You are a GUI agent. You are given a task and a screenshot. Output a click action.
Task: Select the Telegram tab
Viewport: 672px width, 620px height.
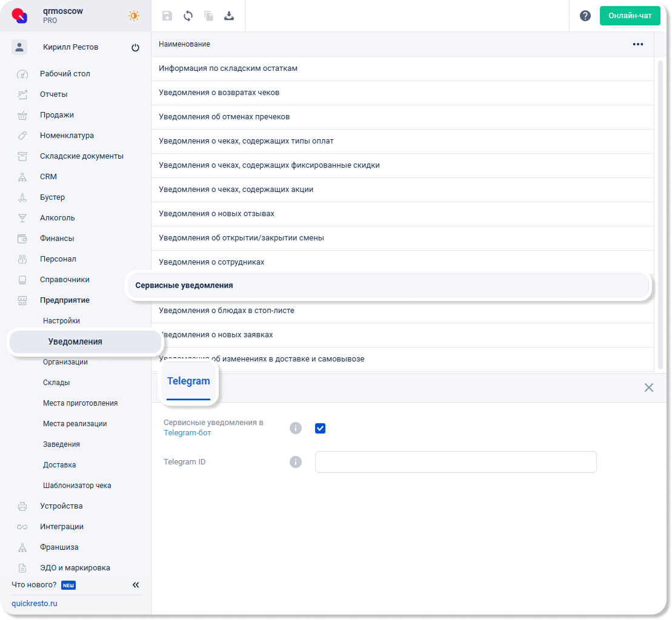click(188, 381)
